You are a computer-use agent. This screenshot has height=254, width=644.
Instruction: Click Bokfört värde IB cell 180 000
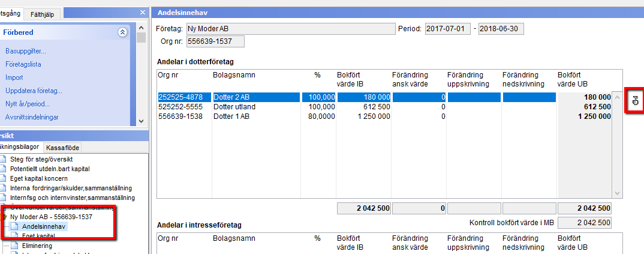364,97
